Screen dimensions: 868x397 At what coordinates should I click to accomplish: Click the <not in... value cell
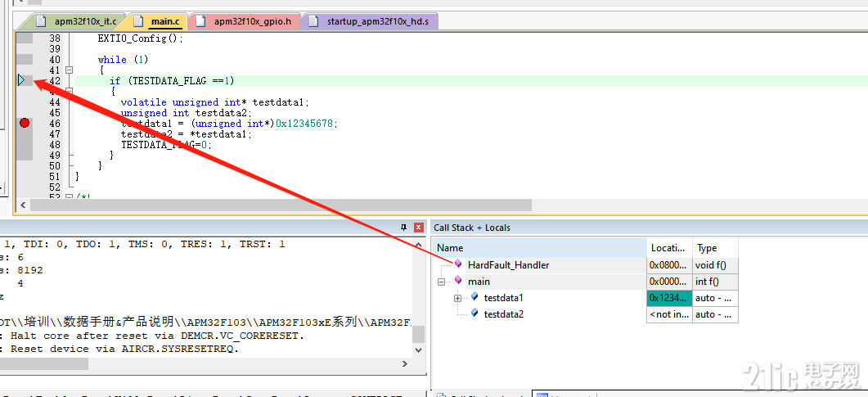669,314
